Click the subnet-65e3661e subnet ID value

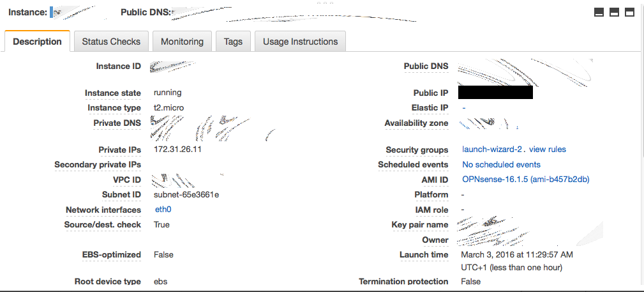pos(187,195)
